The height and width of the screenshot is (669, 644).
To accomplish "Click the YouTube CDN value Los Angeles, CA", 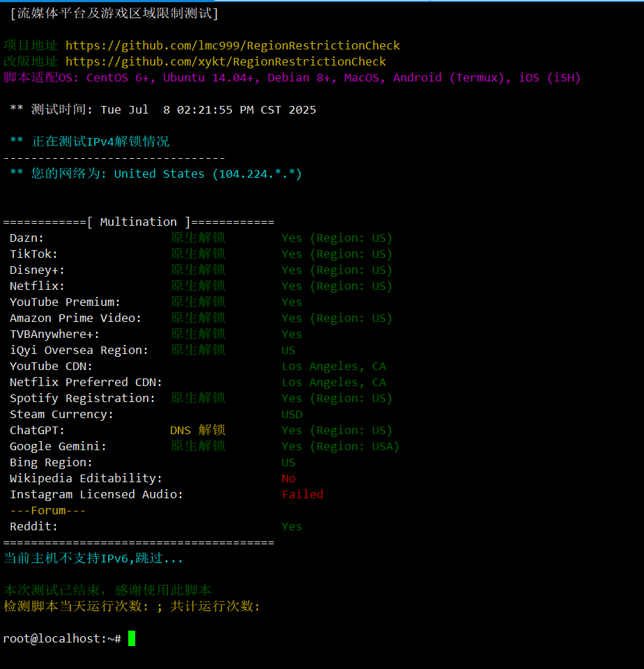I will coord(334,367).
